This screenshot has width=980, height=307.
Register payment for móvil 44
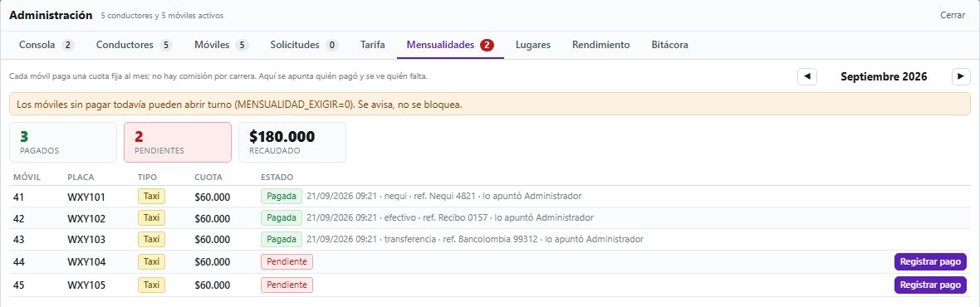click(931, 262)
